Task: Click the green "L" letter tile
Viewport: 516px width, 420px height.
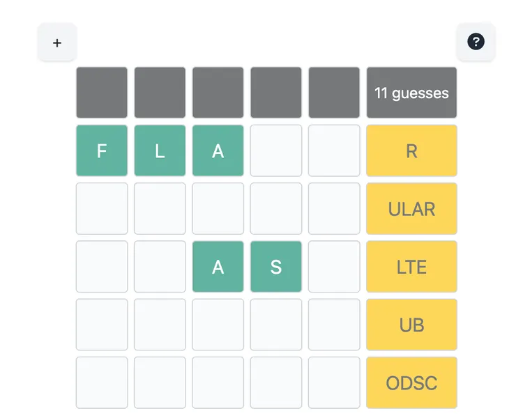Action: point(160,150)
